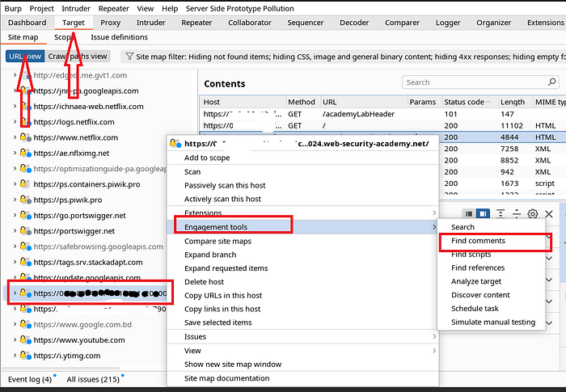566x392 pixels.
Task: Toggle Crawl paths view mode
Action: [x=78, y=57]
